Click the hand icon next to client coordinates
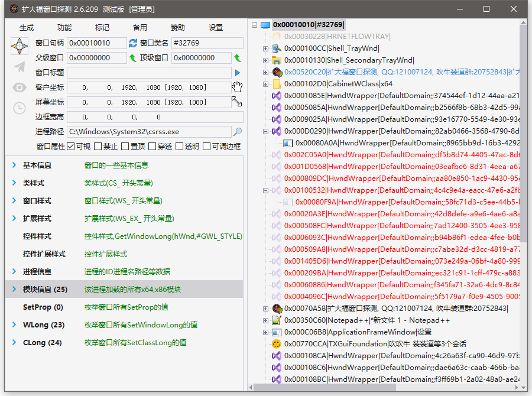This screenshot has width=532, height=396. click(x=237, y=87)
